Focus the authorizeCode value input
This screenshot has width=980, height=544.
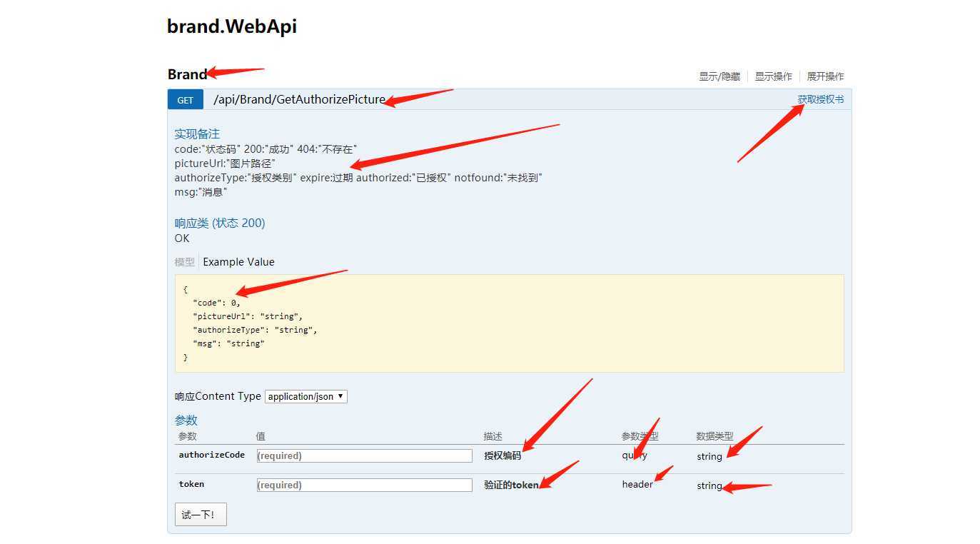click(364, 455)
